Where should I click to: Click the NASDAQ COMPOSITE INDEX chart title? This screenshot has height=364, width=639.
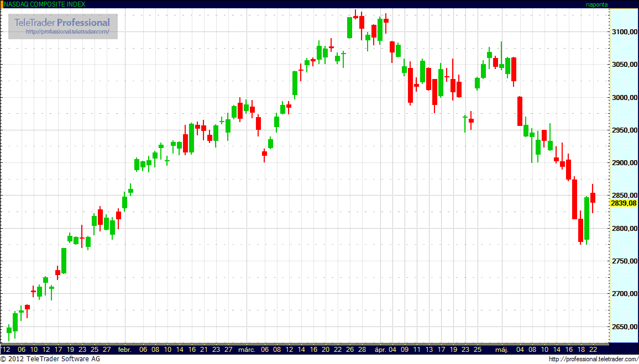point(44,4)
